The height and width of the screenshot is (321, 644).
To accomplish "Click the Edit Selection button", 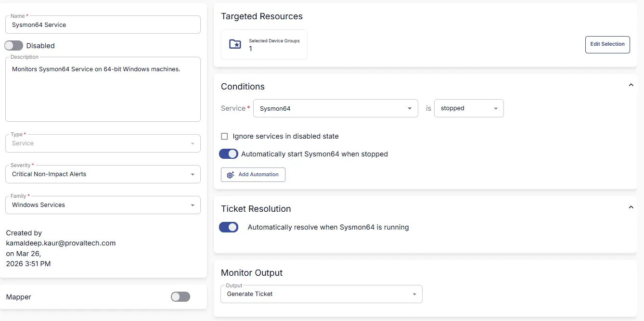I will click(607, 44).
